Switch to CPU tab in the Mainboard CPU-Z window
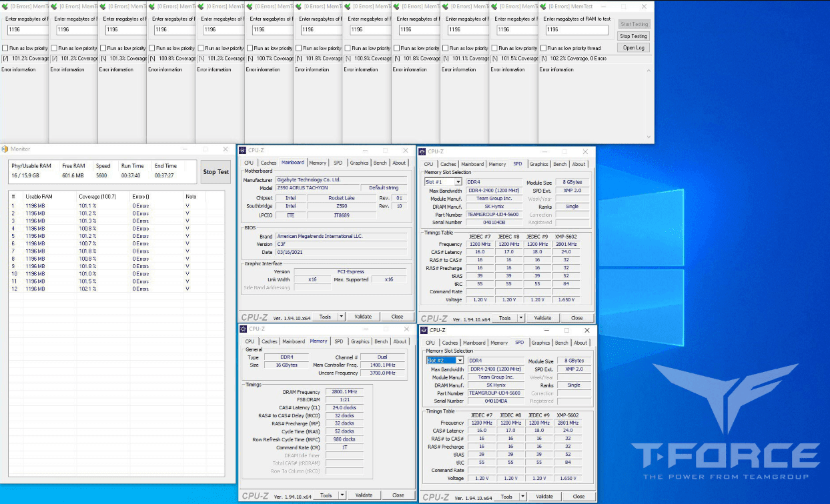Screen dimensions: 830x504 click(249, 163)
